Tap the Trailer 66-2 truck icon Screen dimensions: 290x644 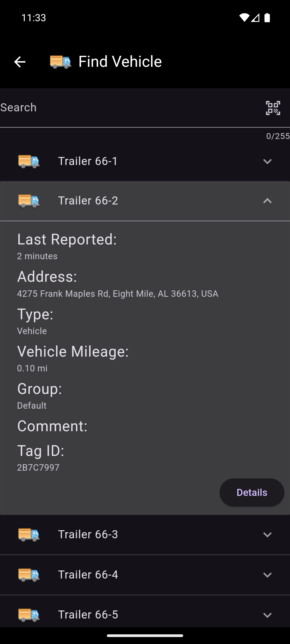(x=29, y=201)
